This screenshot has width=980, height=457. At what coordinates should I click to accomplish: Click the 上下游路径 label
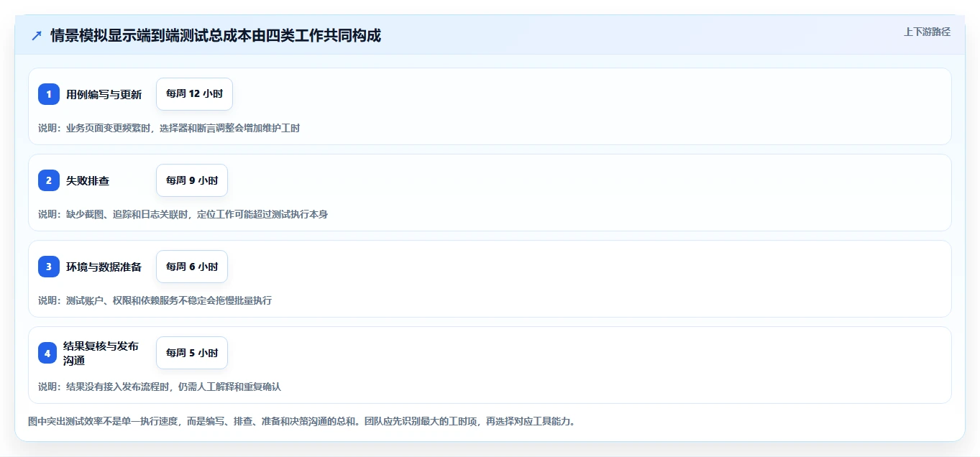(927, 32)
